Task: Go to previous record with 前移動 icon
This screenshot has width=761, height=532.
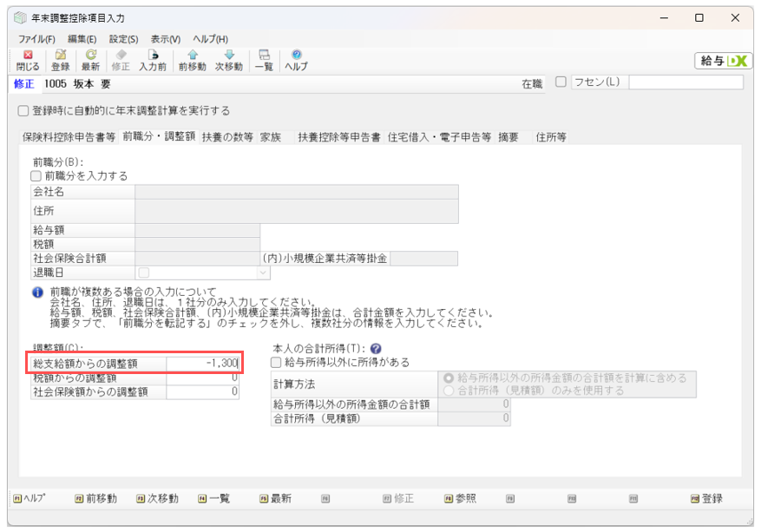Action: click(x=192, y=60)
